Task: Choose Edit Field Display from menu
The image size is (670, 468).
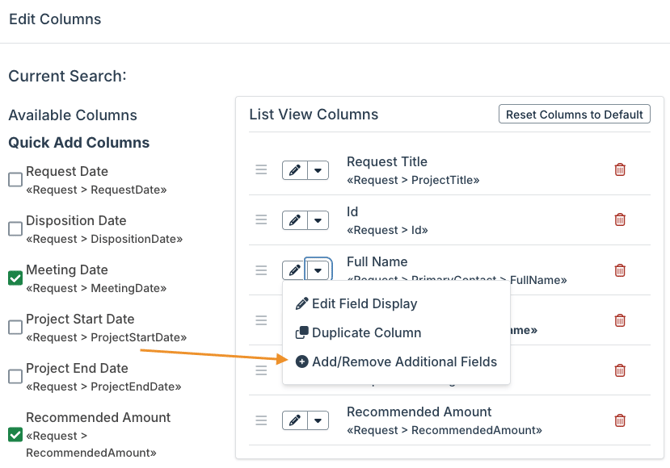Action: [x=364, y=304]
